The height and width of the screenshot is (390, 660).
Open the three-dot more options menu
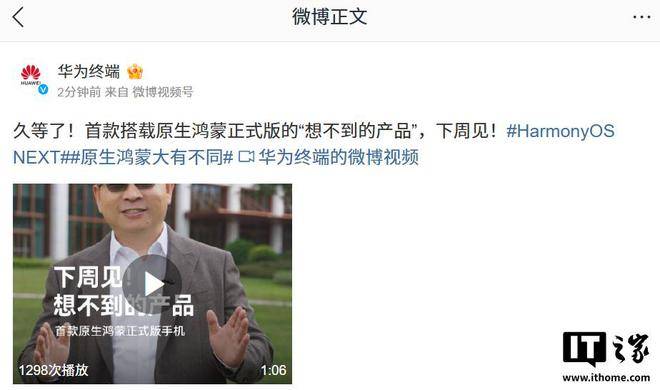pos(641,17)
